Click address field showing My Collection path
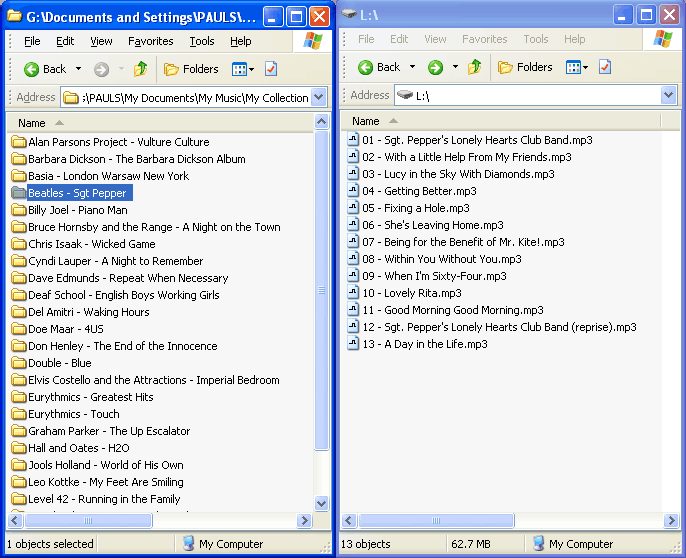This screenshot has height=558, width=686. coord(194,97)
